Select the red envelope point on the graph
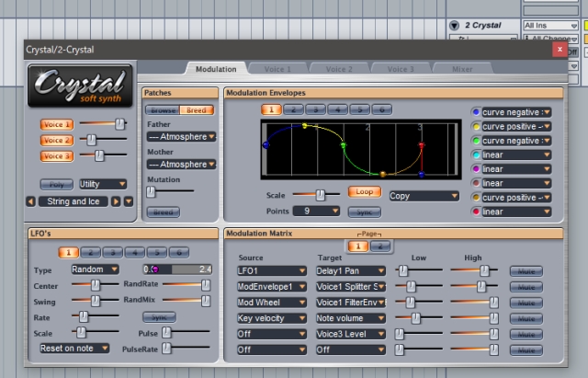Screen dimensions: 588x378 [x=422, y=145]
